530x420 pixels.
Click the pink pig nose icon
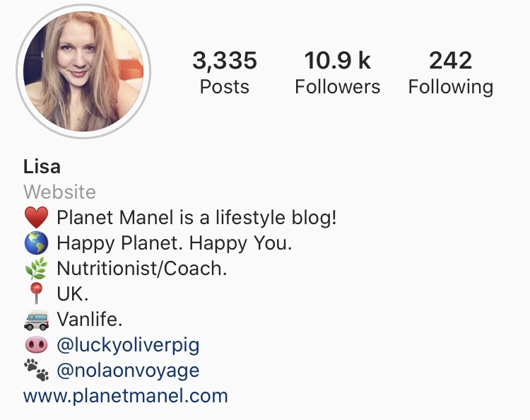pos(36,345)
